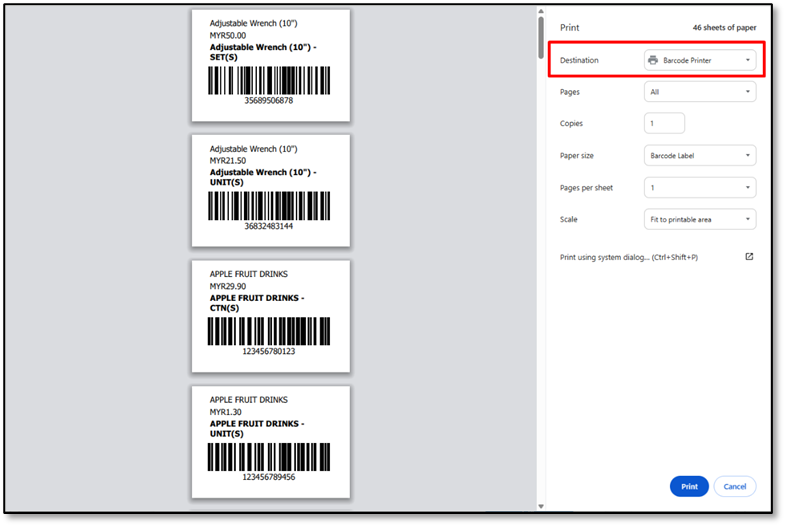Open the Scale dropdown Fit to printable area
The height and width of the screenshot is (526, 786).
700,219
